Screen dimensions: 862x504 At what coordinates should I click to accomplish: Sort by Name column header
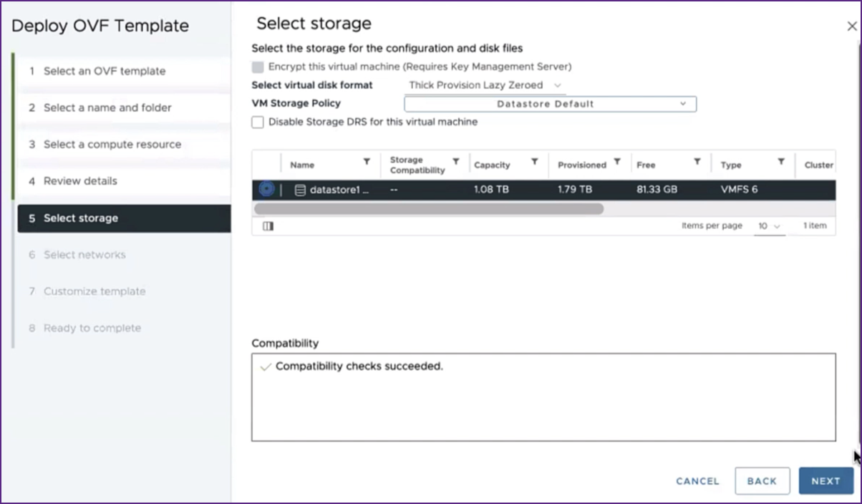click(302, 165)
